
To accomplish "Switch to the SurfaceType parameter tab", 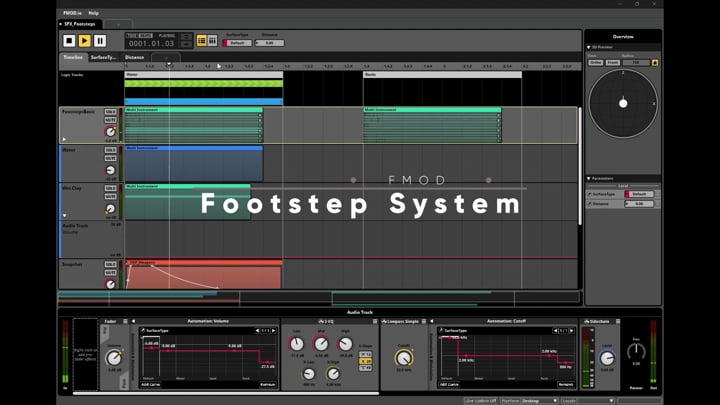I will point(103,57).
